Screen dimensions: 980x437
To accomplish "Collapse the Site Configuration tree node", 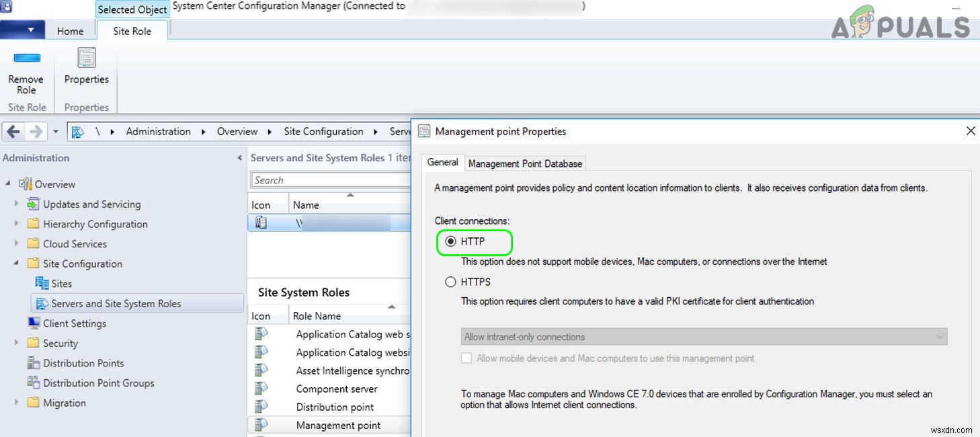I will (x=17, y=264).
